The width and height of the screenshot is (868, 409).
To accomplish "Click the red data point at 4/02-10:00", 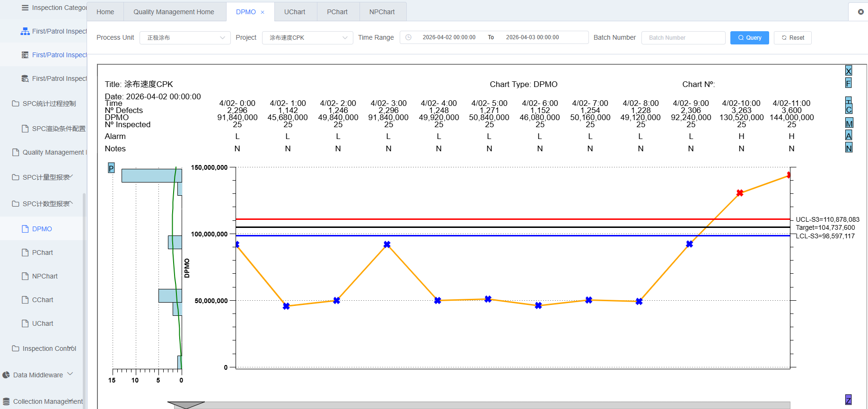I will click(x=740, y=193).
